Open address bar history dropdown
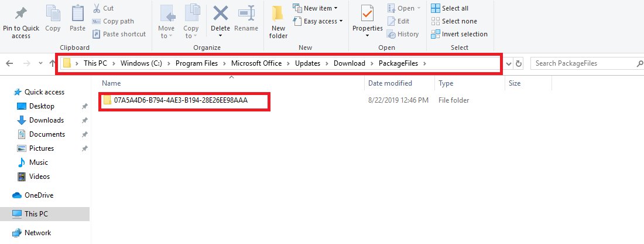 (x=509, y=64)
